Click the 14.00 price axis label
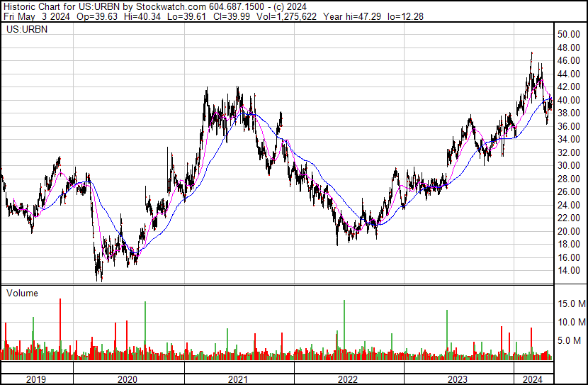 (569, 271)
